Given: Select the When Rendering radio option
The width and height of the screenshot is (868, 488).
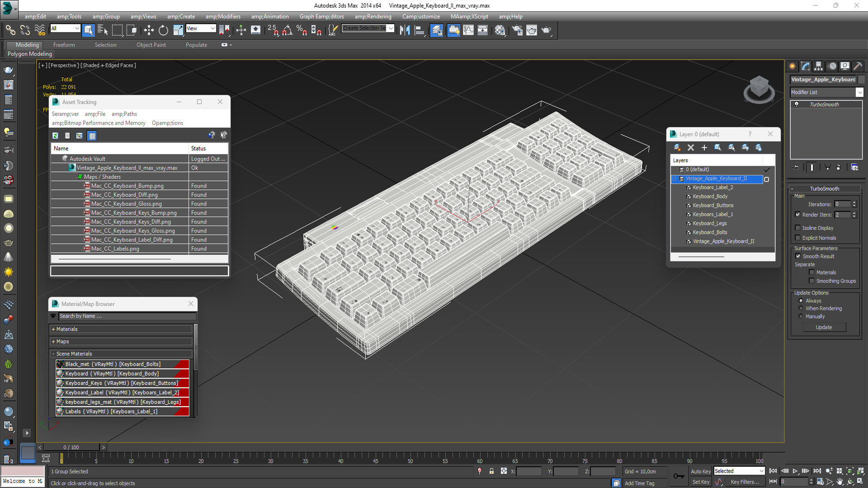Looking at the screenshot, I should [x=801, y=308].
